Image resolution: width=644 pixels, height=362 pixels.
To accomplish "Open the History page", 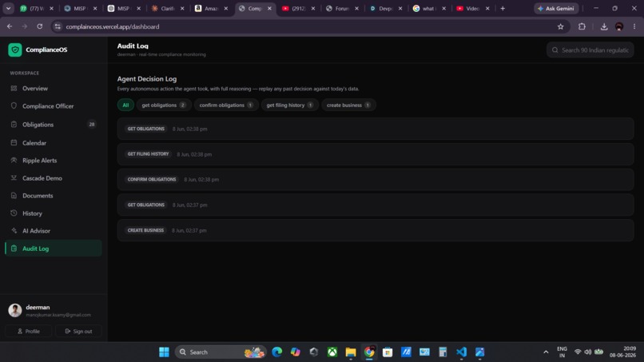I will click(54, 213).
